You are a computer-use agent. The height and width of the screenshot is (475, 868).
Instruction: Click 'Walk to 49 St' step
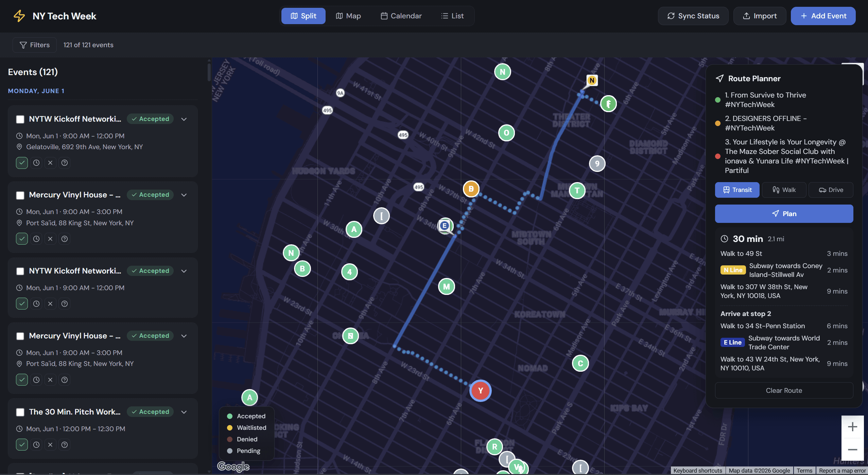[x=784, y=253]
